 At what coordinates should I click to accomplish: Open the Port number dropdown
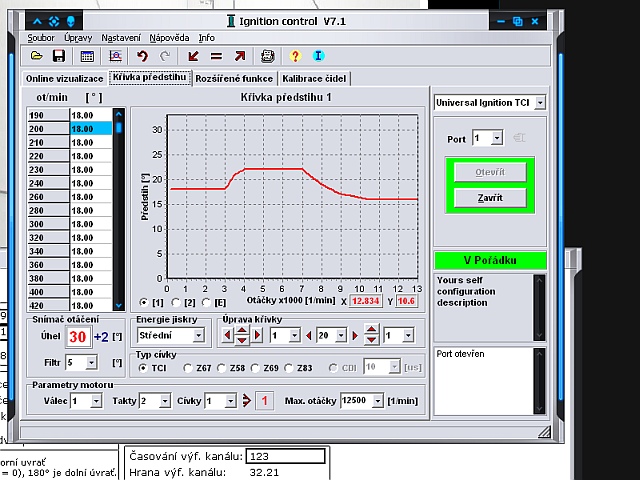pyautogui.click(x=497, y=138)
